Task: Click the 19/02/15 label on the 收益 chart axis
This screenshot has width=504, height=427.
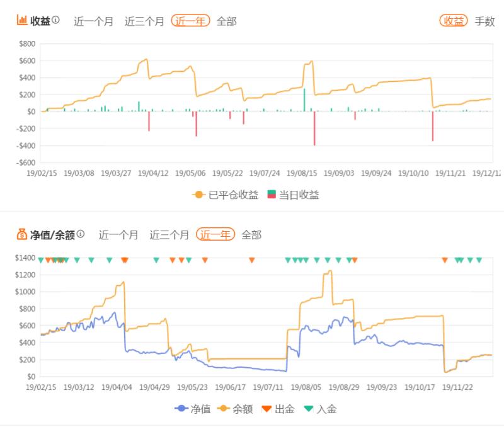Action: pos(42,173)
